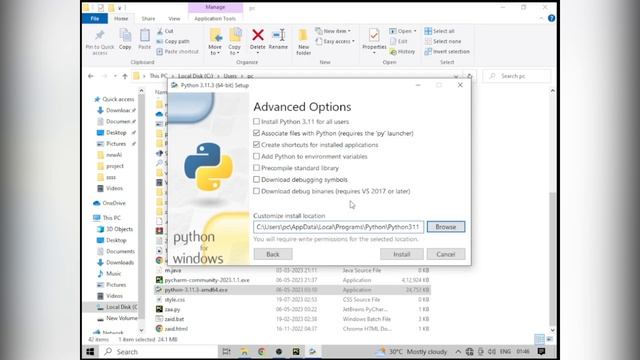Navigate back with the back arrow
Viewport: 640px width, 360px height.
click(91, 76)
